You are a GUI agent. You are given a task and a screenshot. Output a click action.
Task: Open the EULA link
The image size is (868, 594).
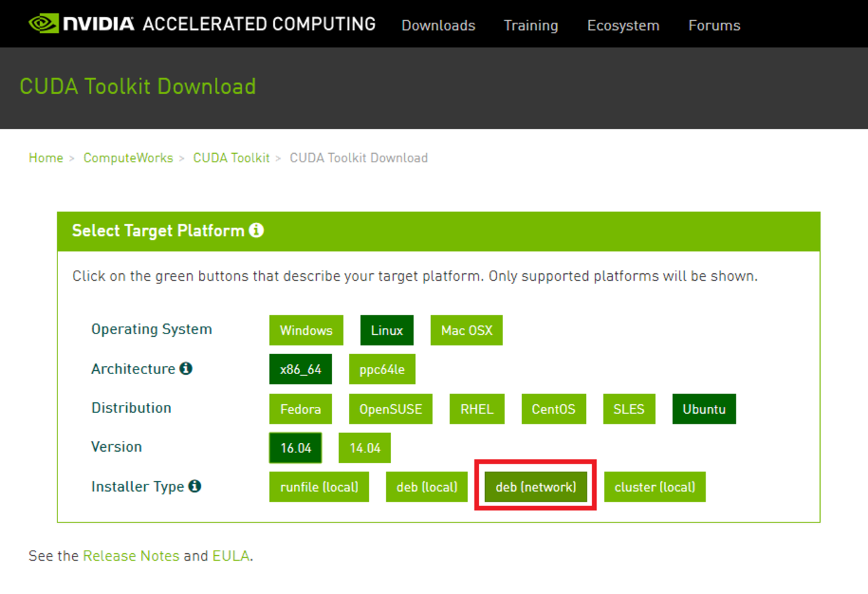click(231, 556)
